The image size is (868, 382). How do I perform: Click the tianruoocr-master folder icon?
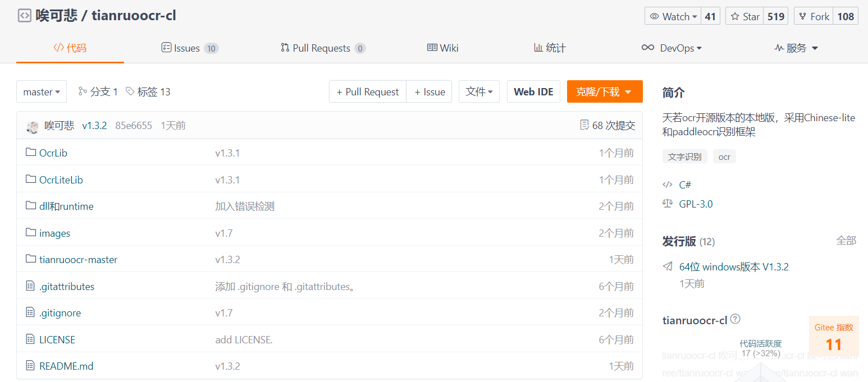tap(31, 259)
